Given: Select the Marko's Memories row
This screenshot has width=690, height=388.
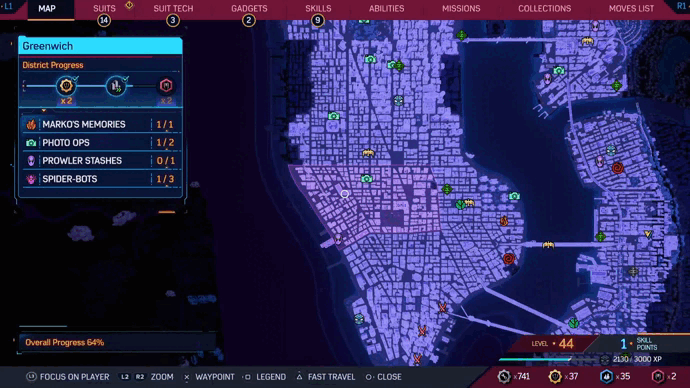Looking at the screenshot, I should [x=101, y=124].
